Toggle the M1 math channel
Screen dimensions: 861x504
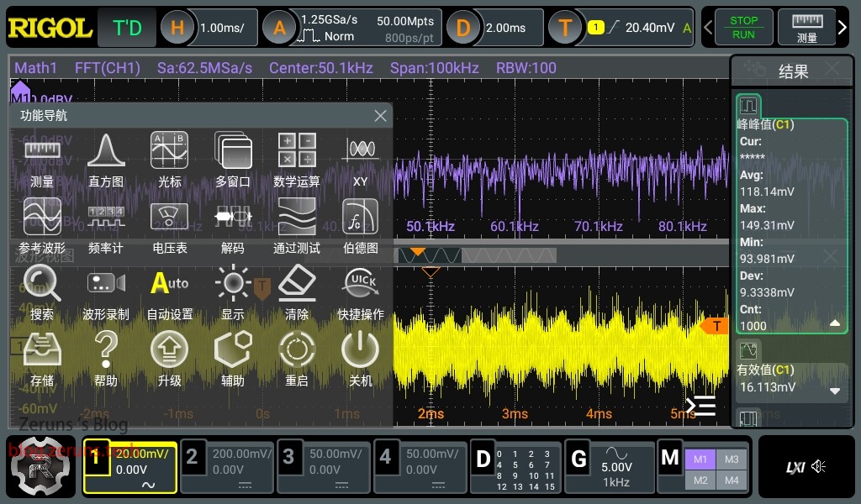(x=701, y=459)
